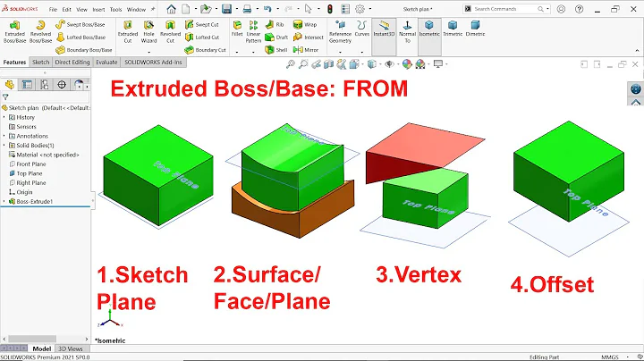Open the Help question mark
644x361 pixels.
579,9
